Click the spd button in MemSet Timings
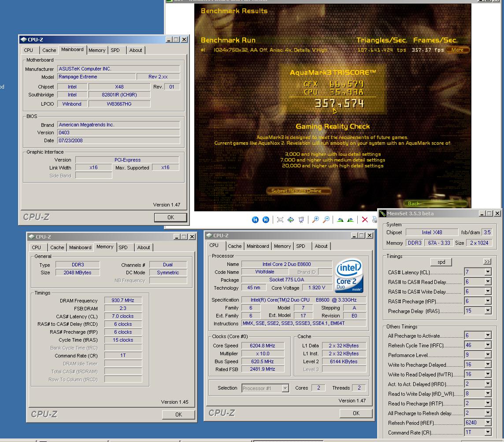Screen dimensions: 504x442 pos(441,262)
